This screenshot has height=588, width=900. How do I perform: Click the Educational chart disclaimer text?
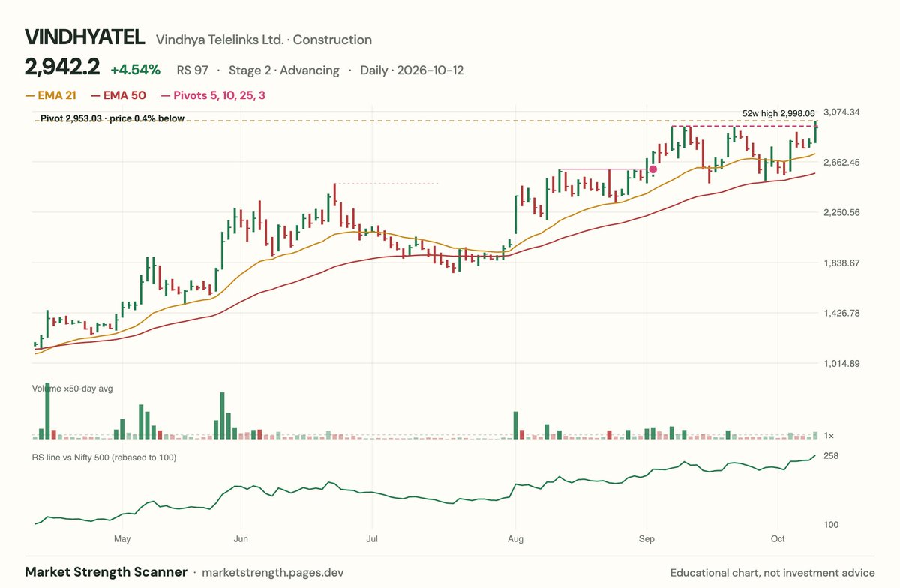pos(772,572)
